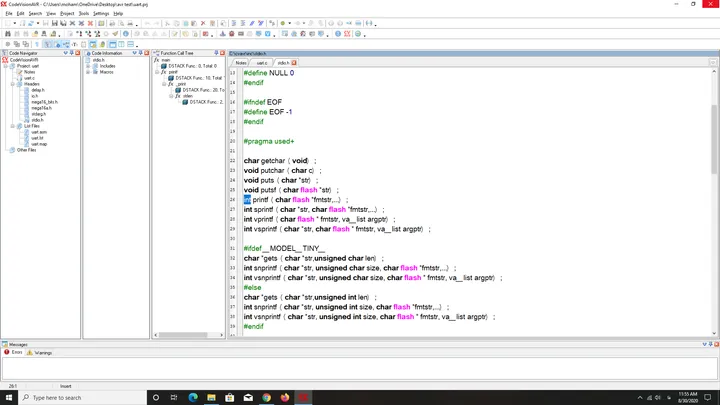Image resolution: width=720 pixels, height=405 pixels.
Task: Click the red X delete icon in top toolbar
Action: (x=203, y=23)
